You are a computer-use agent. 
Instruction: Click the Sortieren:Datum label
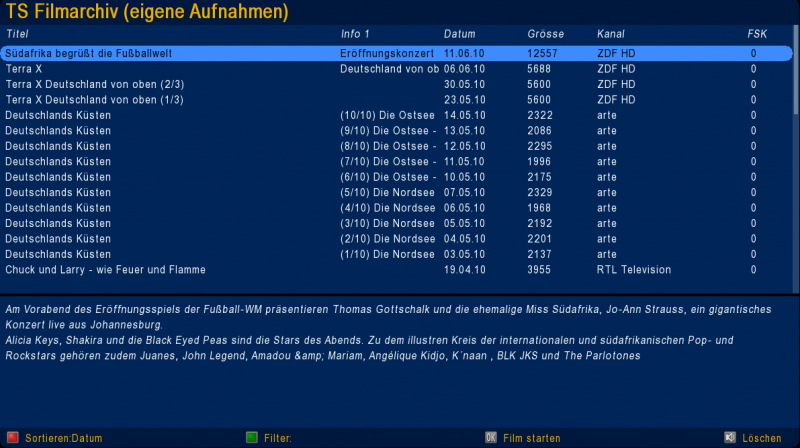tap(64, 438)
